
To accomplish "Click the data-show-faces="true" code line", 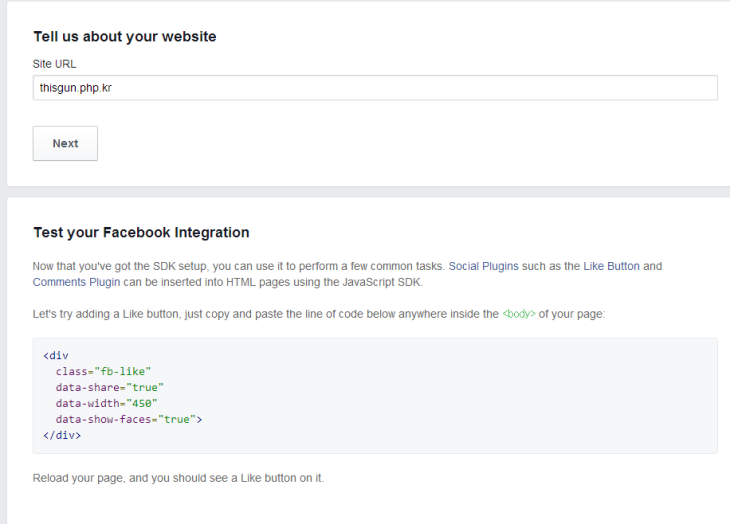I will tap(129, 419).
